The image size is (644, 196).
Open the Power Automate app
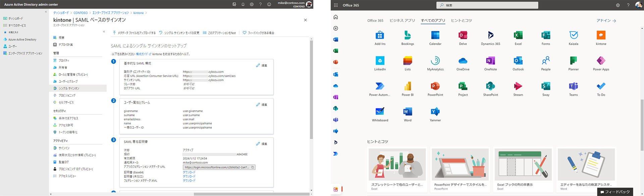380,89
